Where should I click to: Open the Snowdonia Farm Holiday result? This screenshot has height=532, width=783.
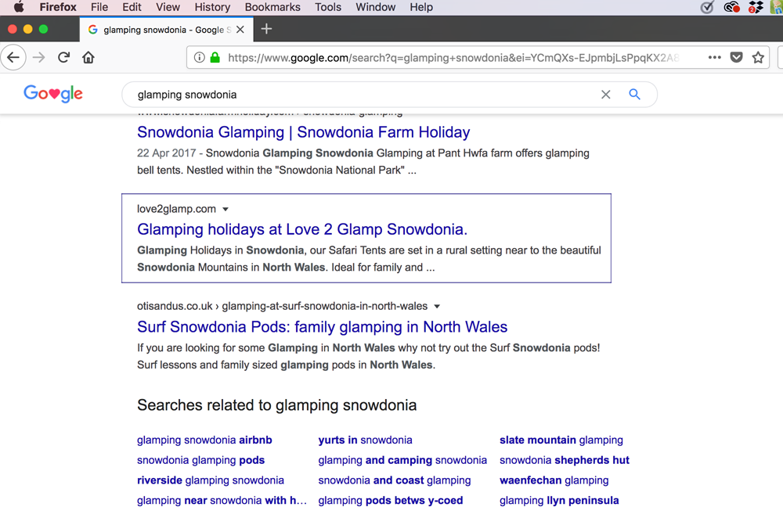click(304, 132)
